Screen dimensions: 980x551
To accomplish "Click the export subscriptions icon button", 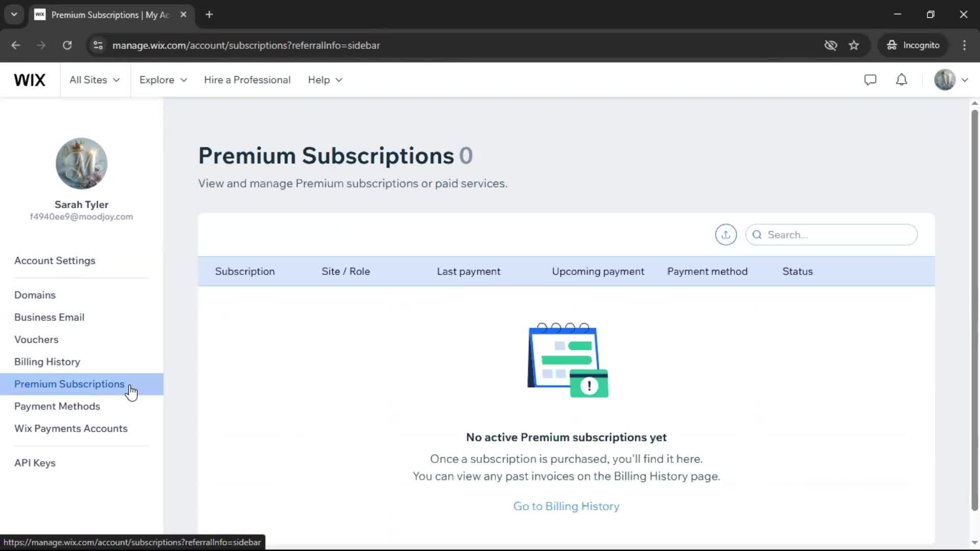I will pos(726,235).
